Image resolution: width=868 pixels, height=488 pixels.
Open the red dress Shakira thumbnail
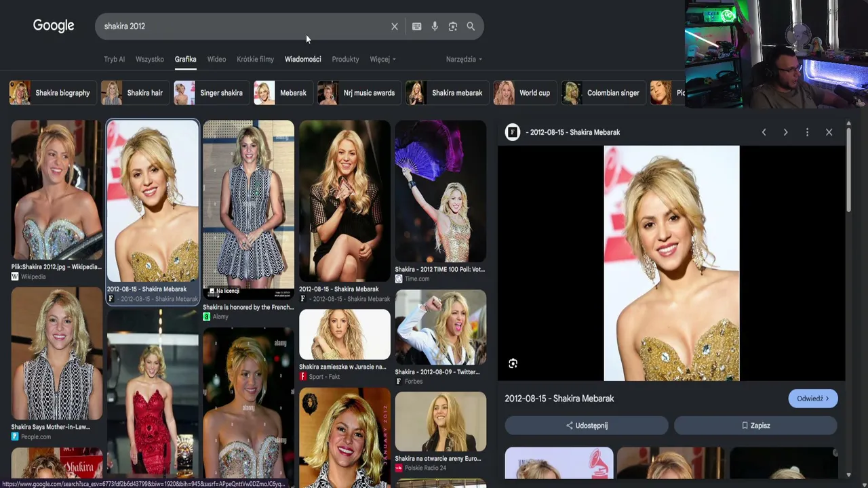tap(153, 393)
